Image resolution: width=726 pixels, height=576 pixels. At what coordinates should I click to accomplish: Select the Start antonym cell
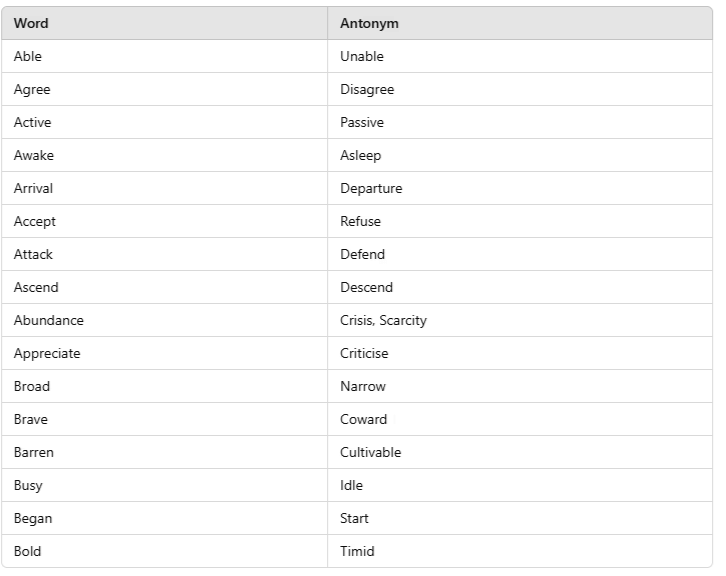354,518
